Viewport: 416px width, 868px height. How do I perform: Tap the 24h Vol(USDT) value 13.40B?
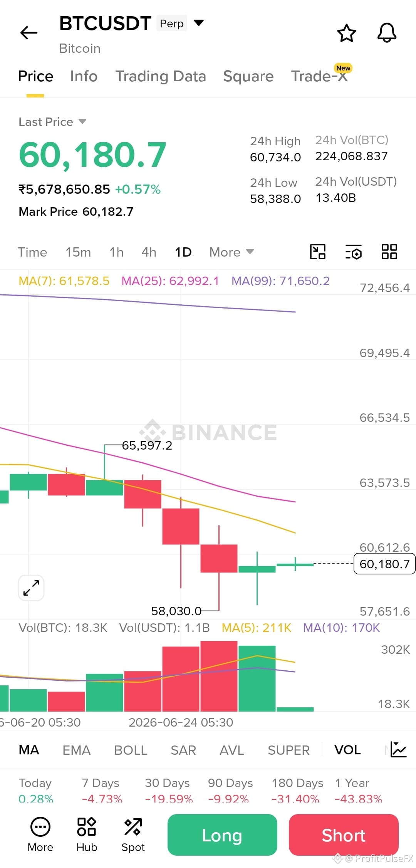pos(335,198)
